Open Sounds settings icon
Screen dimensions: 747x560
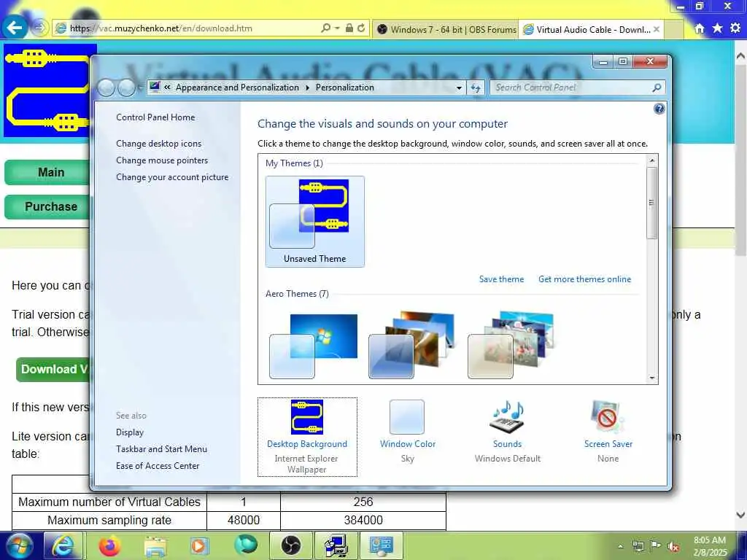coord(507,417)
